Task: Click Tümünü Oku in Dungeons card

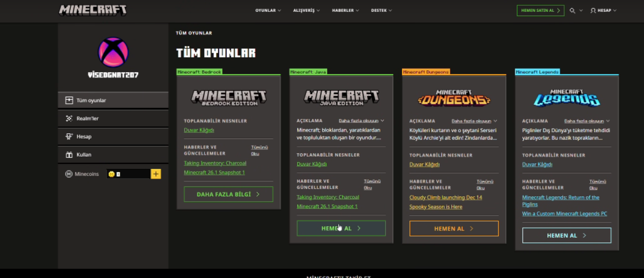Action: (x=485, y=184)
